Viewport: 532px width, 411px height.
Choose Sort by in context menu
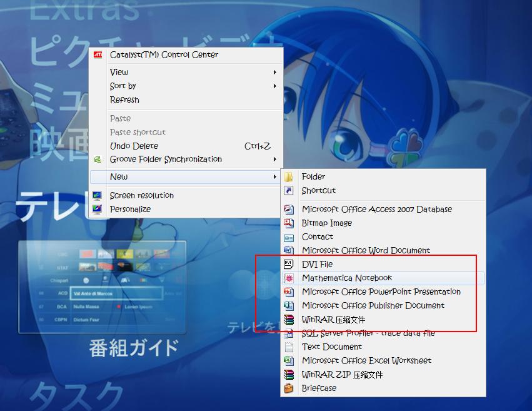click(186, 86)
